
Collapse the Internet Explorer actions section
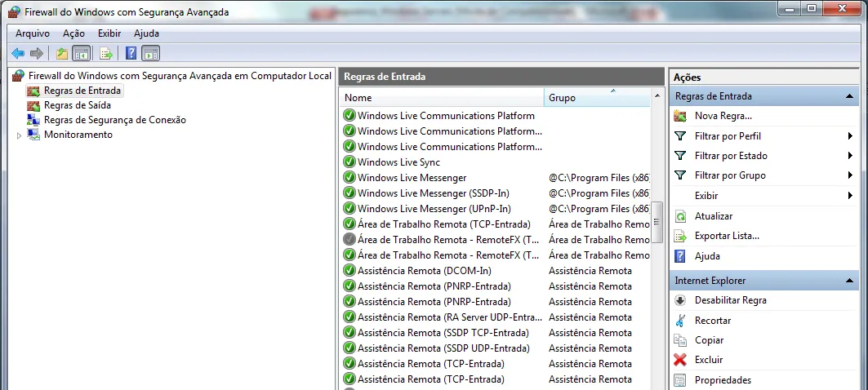tap(849, 281)
